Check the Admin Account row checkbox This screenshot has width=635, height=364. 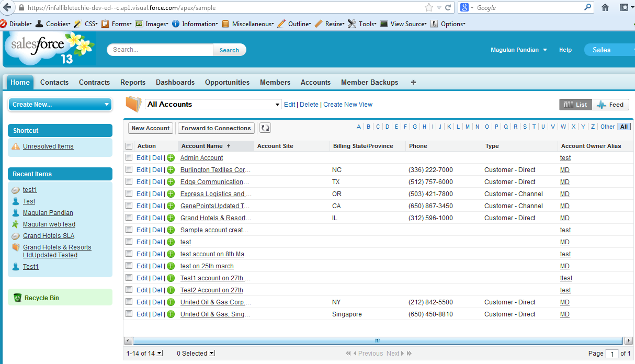point(129,157)
